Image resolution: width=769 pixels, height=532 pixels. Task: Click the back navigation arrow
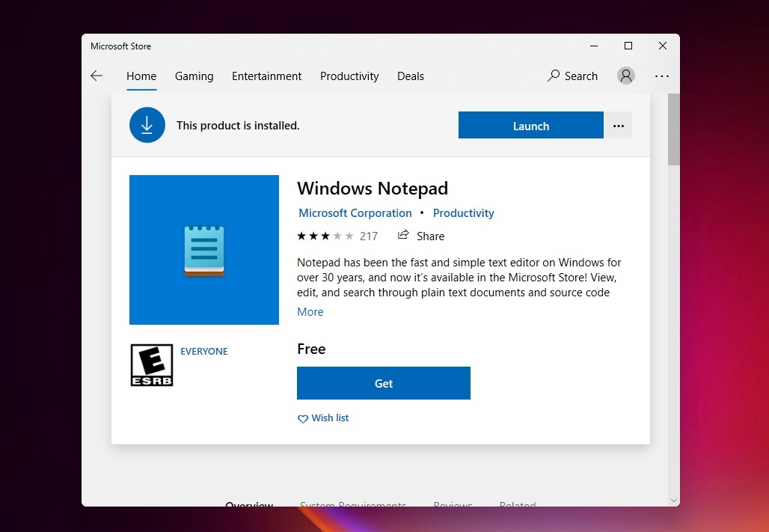(96, 76)
